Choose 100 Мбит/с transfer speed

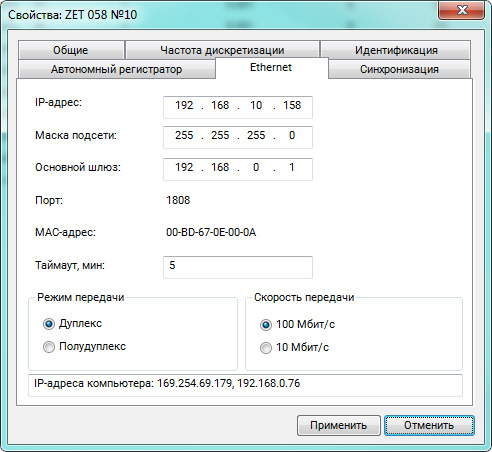(x=266, y=325)
